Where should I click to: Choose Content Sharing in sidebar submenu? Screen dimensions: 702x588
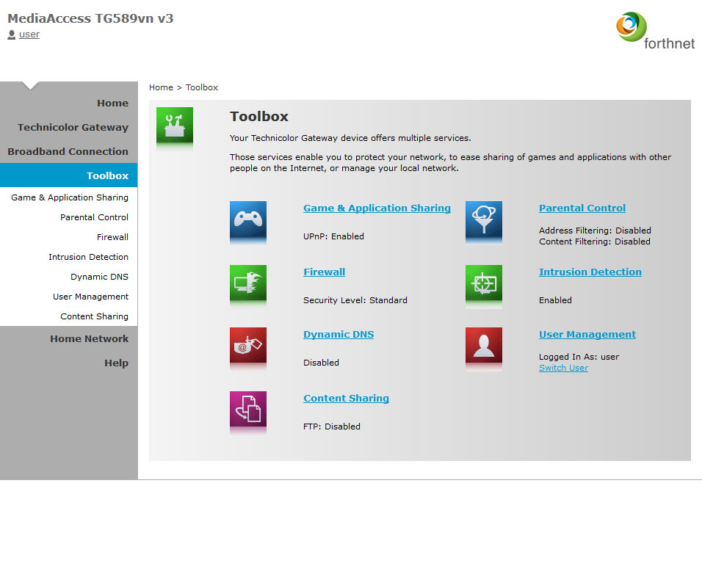click(95, 316)
